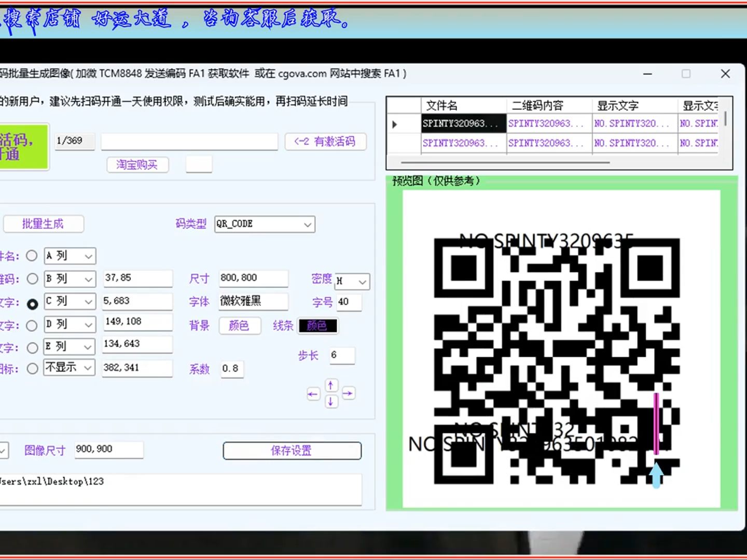This screenshot has height=560, width=747.
Task: Click the 系数 0.8 field
Action: 231,369
